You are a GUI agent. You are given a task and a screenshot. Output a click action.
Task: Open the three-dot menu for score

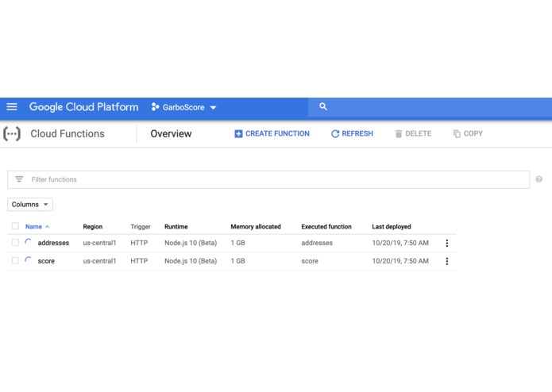coord(447,261)
